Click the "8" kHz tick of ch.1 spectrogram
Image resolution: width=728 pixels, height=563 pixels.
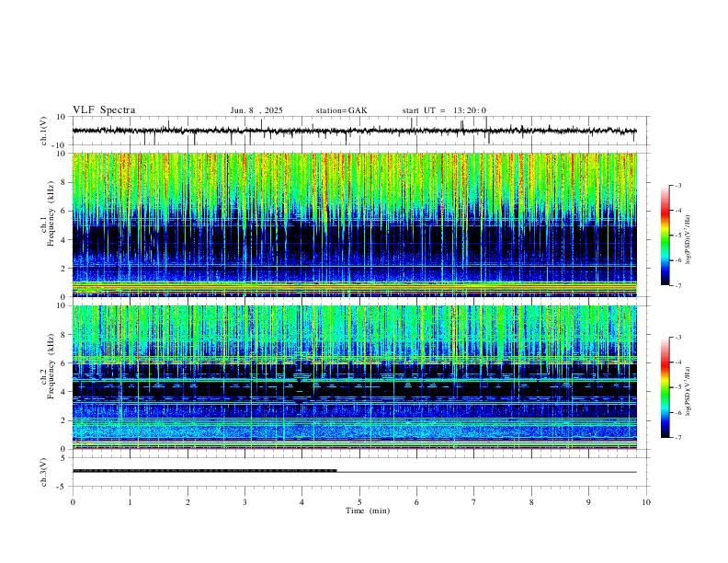[65, 182]
